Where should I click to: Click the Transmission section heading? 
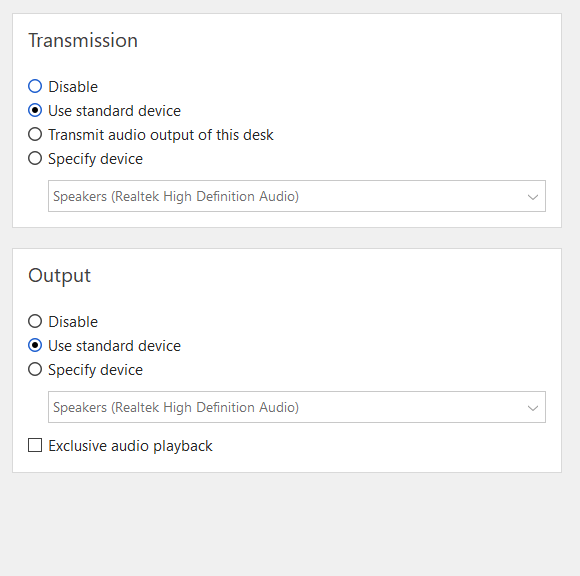click(83, 40)
